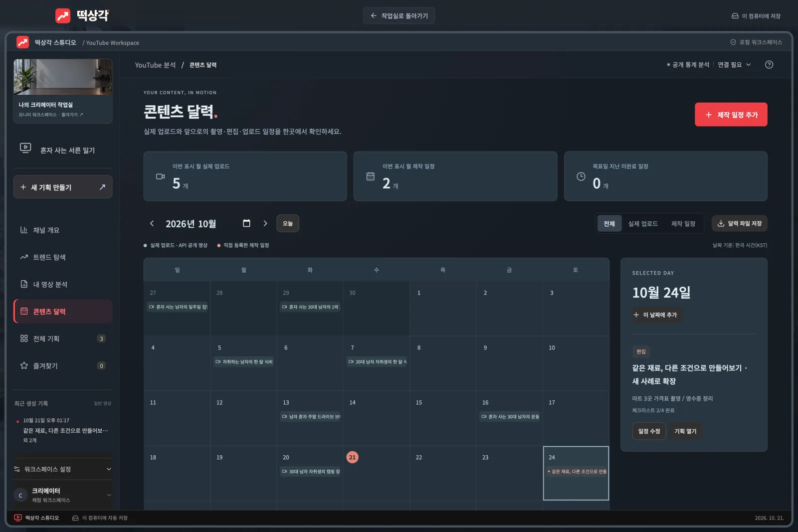Open 내 영상 분석 in sidebar
The width and height of the screenshot is (798, 532).
tap(63, 284)
